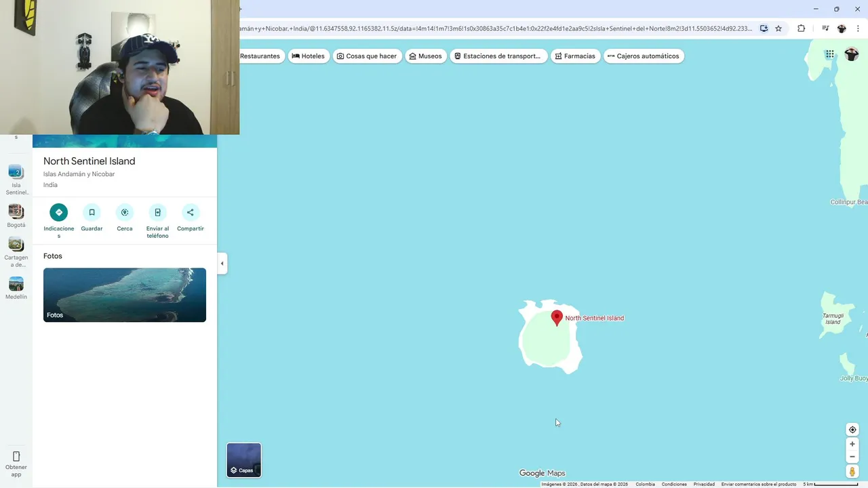Filter map by Hoteles chip
Viewport: 868px width, 488px height.
coord(309,56)
